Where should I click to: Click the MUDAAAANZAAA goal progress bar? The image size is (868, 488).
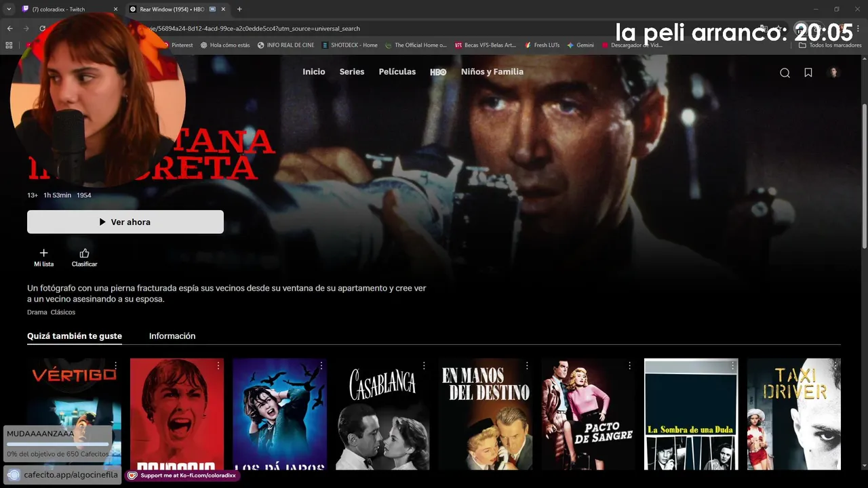click(58, 445)
